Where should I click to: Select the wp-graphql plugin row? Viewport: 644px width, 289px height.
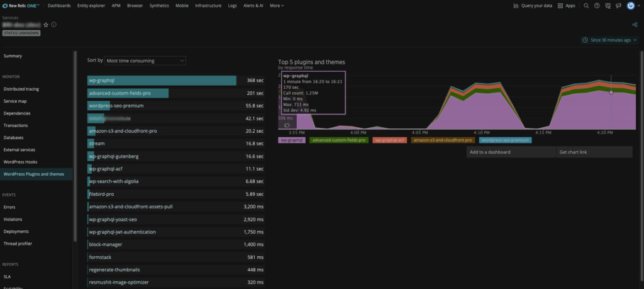[x=176, y=81]
